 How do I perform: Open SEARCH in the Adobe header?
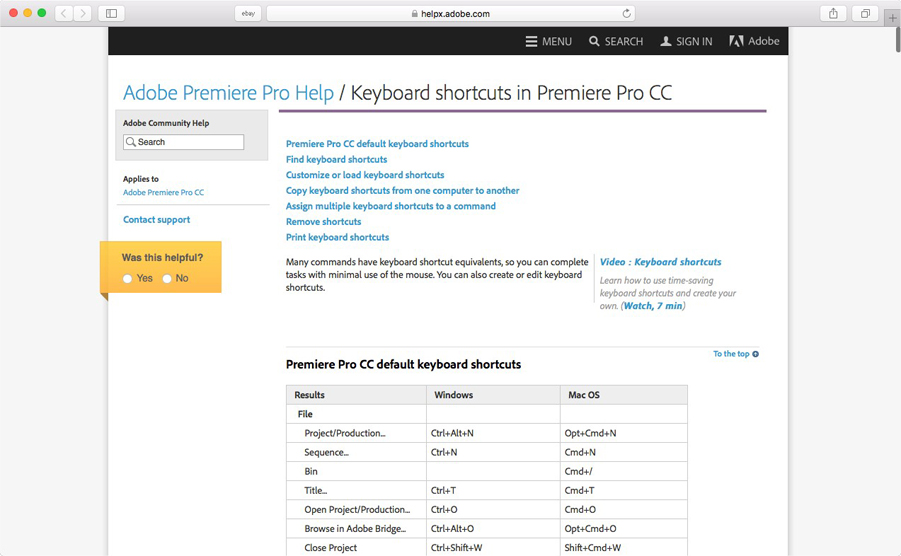615,41
